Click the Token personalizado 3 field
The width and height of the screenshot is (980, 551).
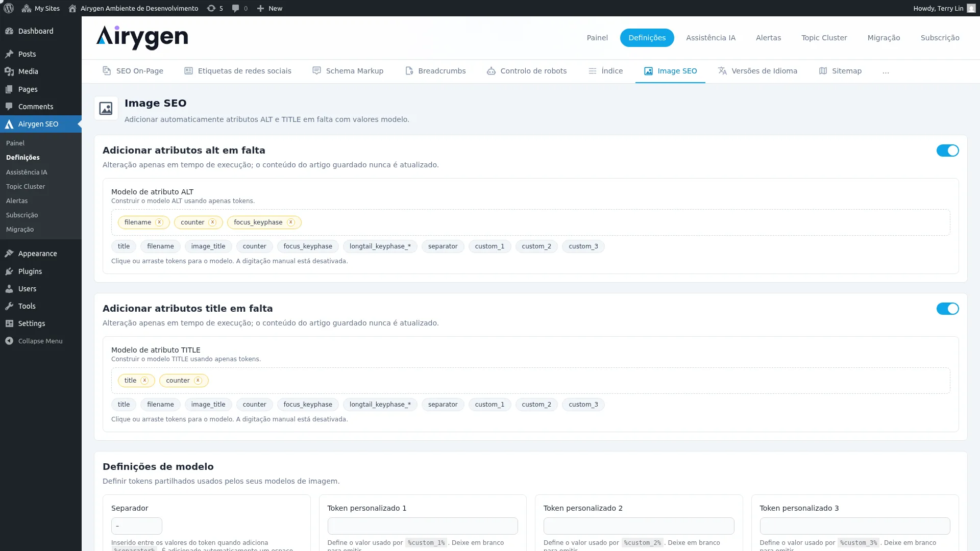tap(855, 526)
